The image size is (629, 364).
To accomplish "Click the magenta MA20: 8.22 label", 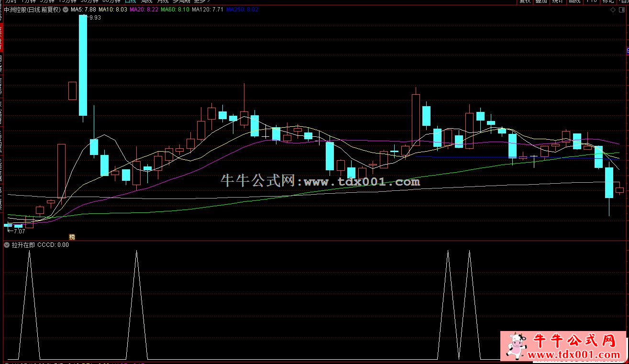I will [x=144, y=10].
